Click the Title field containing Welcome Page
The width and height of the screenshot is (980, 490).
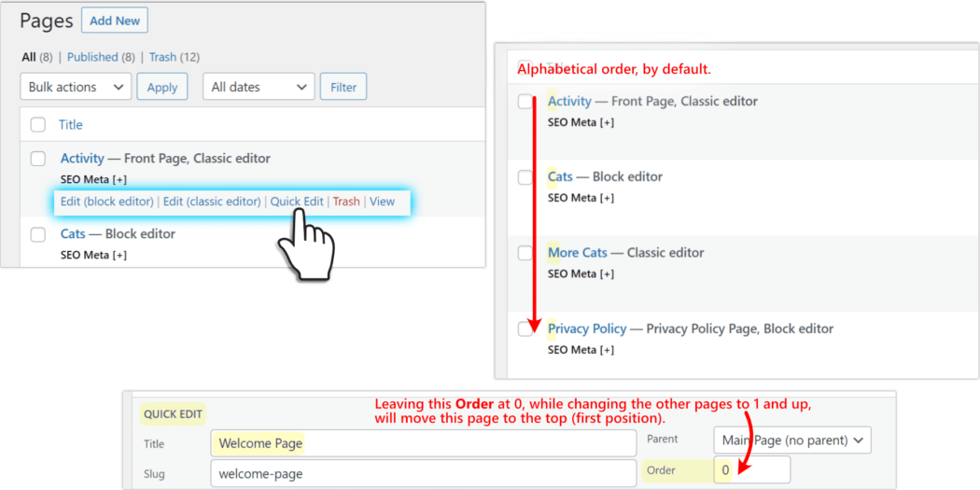(423, 443)
